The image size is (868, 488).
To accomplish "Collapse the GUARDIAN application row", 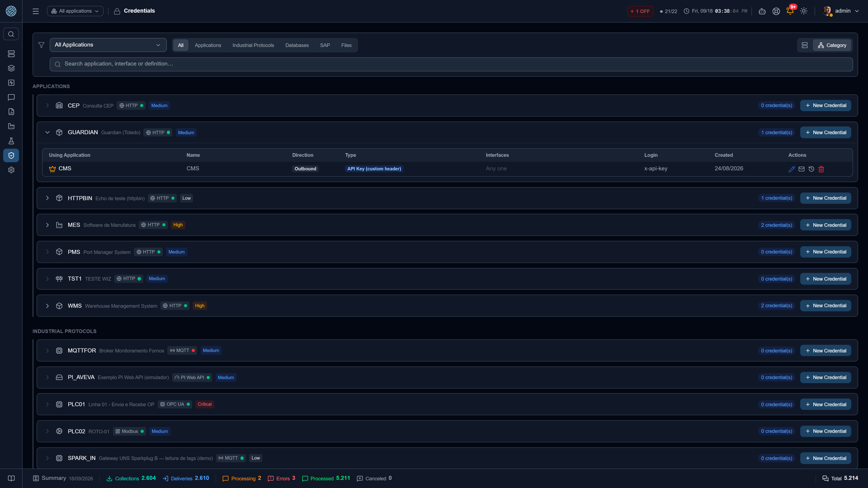I will 47,132.
